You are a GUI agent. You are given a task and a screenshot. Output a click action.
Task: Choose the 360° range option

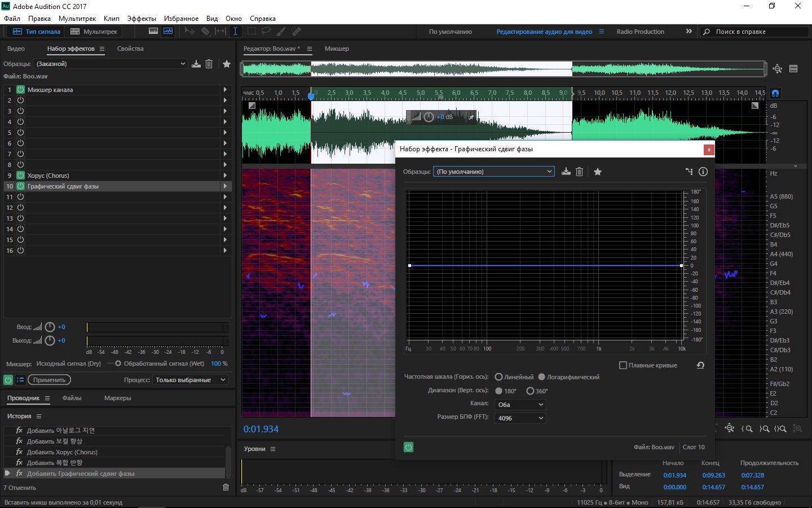tap(530, 391)
